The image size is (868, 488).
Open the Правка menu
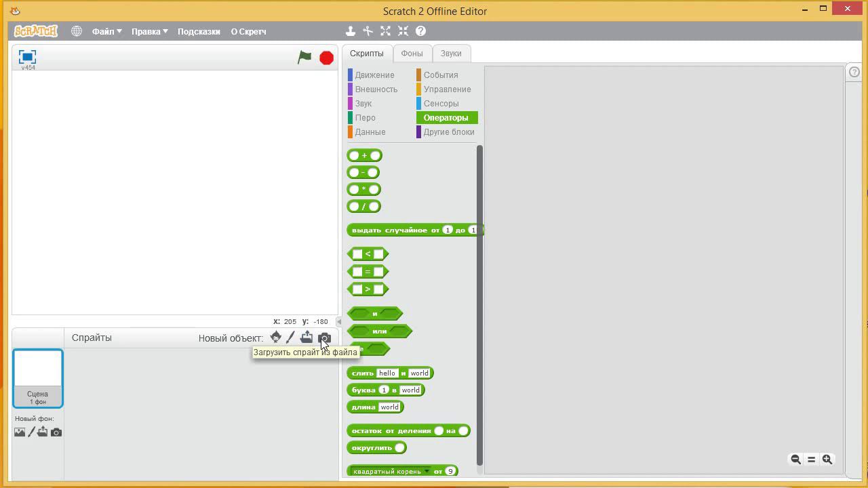click(149, 31)
